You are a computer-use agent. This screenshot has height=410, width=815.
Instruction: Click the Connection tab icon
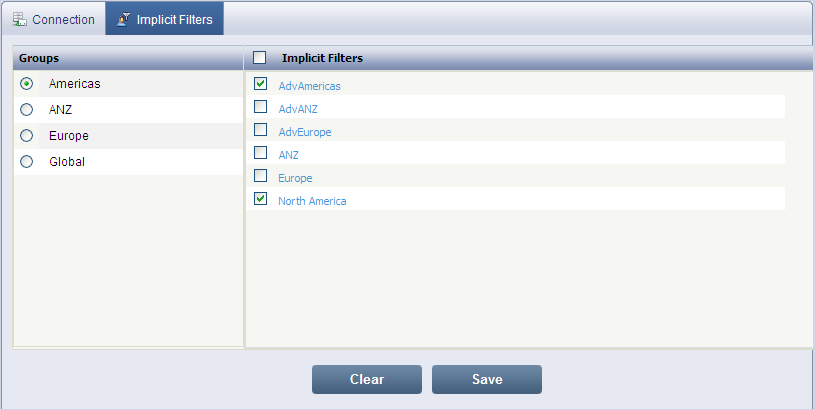19,19
